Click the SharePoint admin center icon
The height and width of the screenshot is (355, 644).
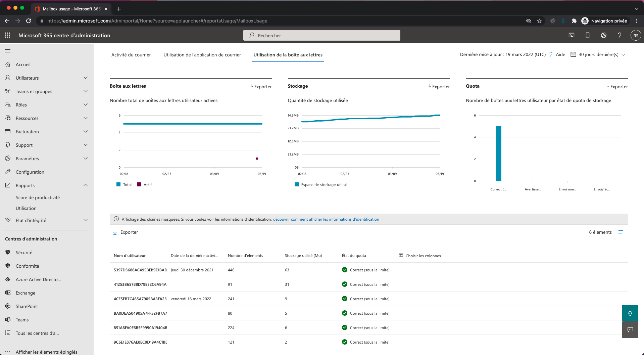(x=8, y=306)
